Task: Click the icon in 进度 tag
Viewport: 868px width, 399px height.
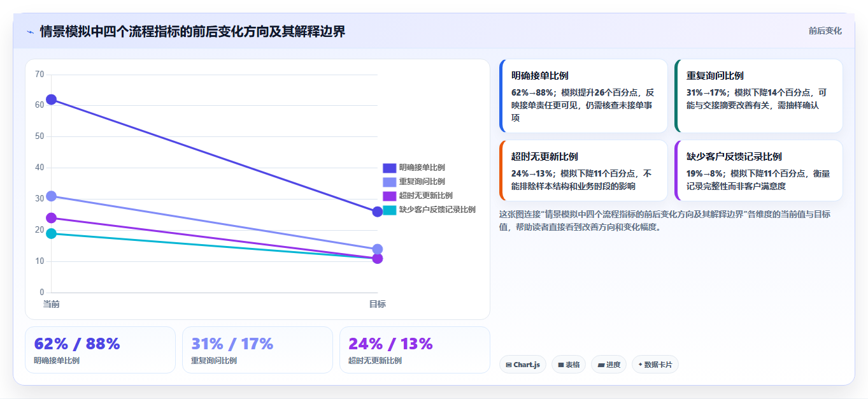Action: 601,365
